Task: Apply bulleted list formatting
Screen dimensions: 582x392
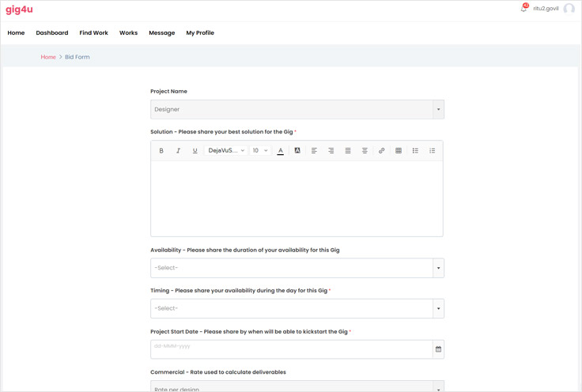Action: 415,150
